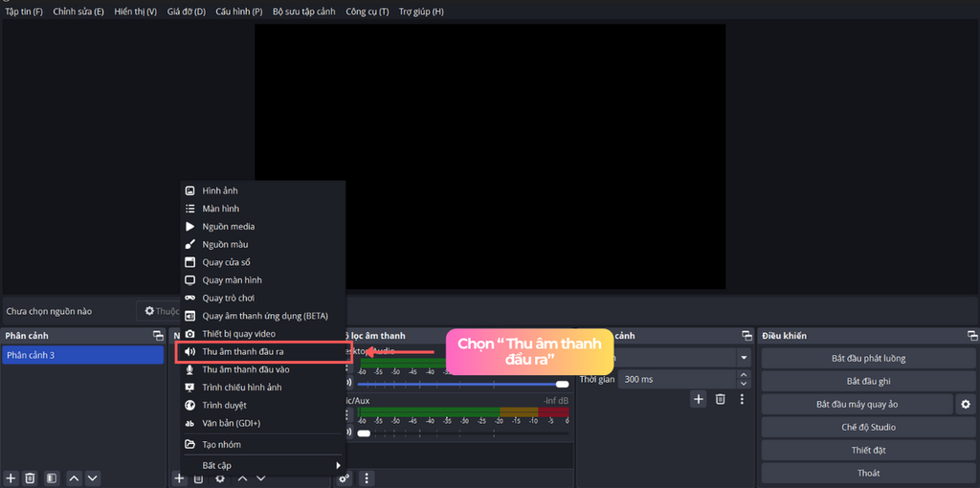Click Bắt đầu ghi to start recording
The width and height of the screenshot is (980, 488).
tap(868, 381)
